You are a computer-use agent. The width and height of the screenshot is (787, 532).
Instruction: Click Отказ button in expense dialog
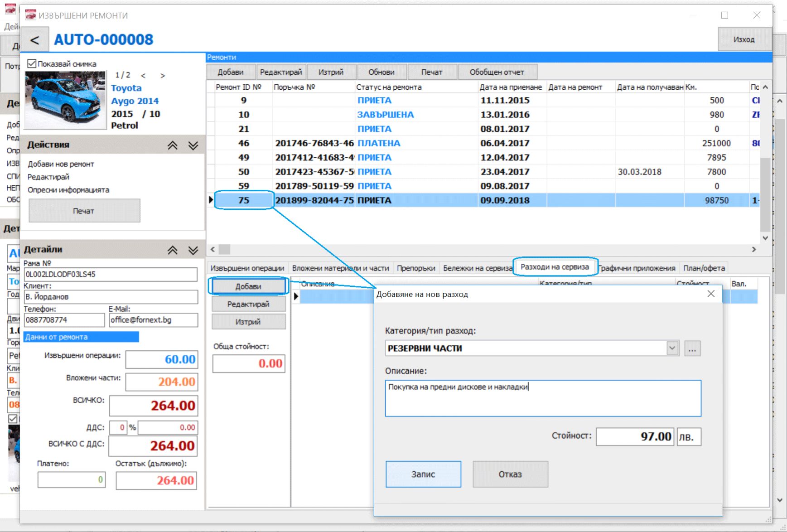pos(510,474)
